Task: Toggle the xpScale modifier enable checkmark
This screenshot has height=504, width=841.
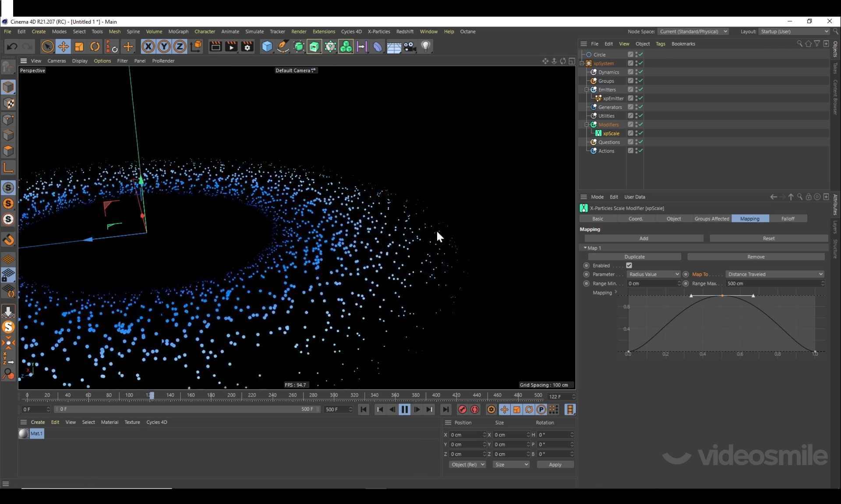Action: [x=640, y=133]
